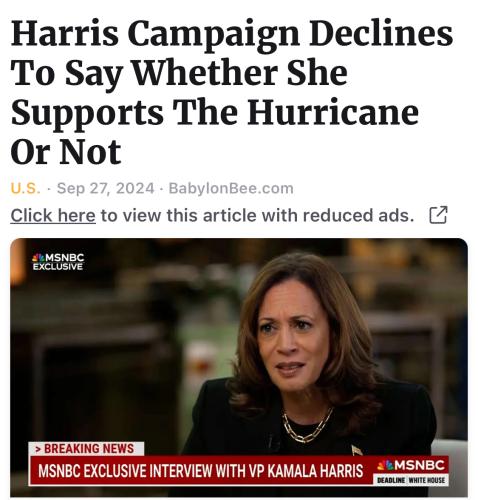The height and width of the screenshot is (500, 478).
Task: Click the arrow before "Breaking News"
Action: (38, 449)
